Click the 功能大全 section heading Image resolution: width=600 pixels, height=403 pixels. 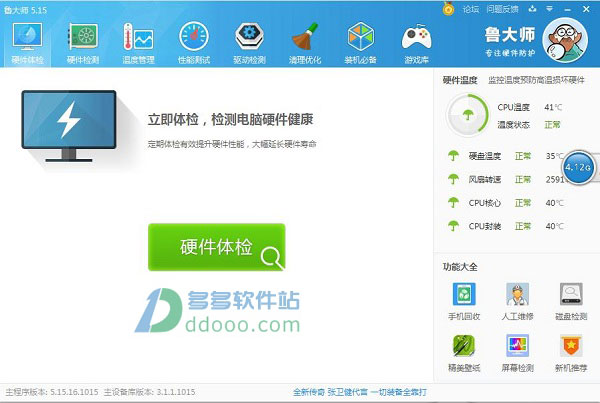460,267
